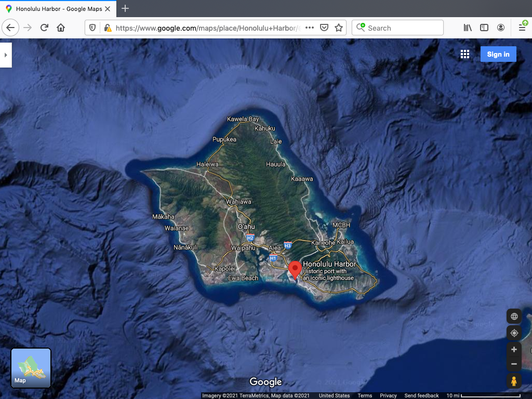Select the Street View pegman
Viewport: 532px width, 399px height.
pos(514,381)
